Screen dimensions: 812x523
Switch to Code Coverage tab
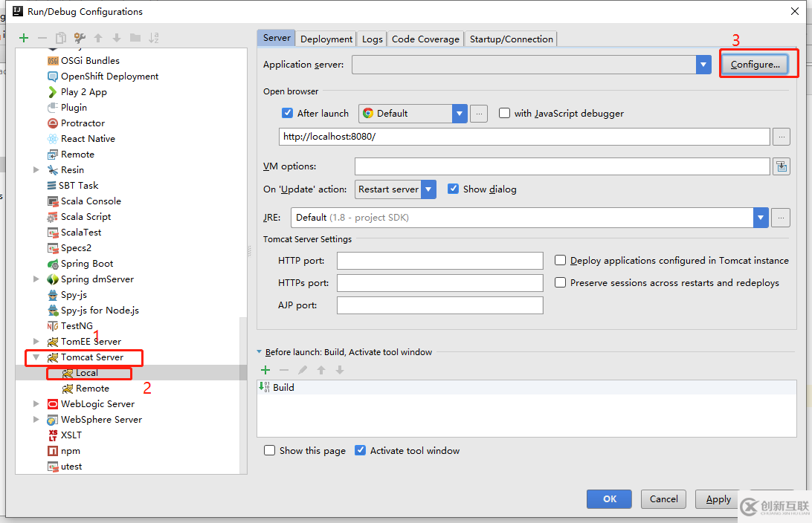point(425,39)
